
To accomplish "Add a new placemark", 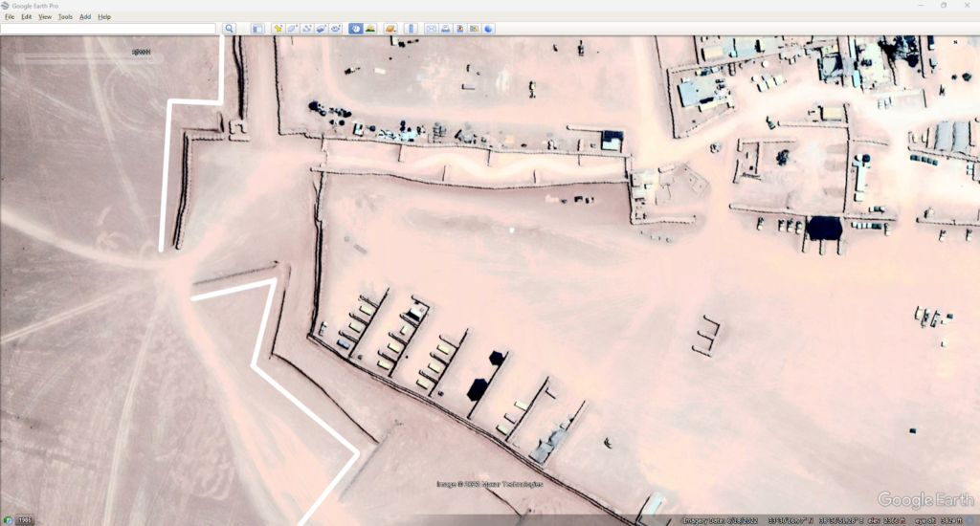I will [278, 29].
